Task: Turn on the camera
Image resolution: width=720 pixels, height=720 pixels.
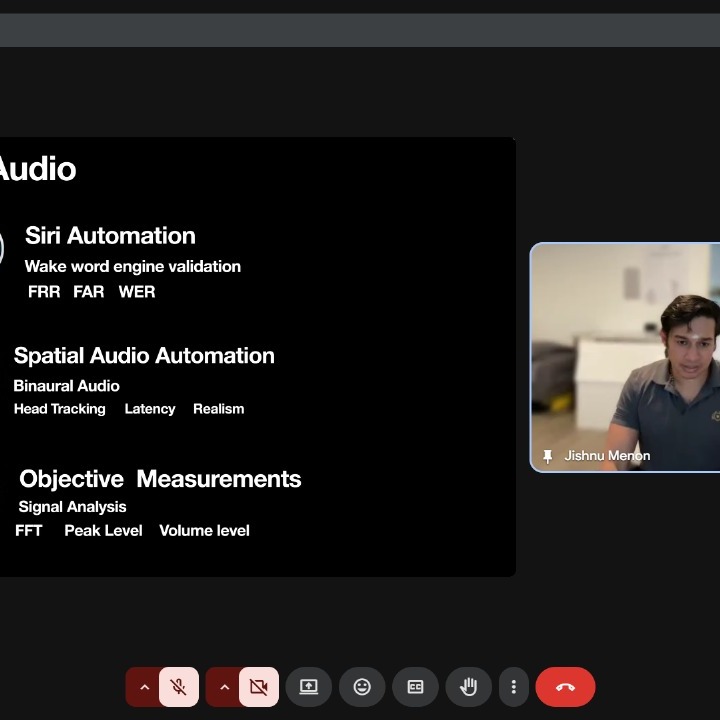Action: tap(259, 687)
